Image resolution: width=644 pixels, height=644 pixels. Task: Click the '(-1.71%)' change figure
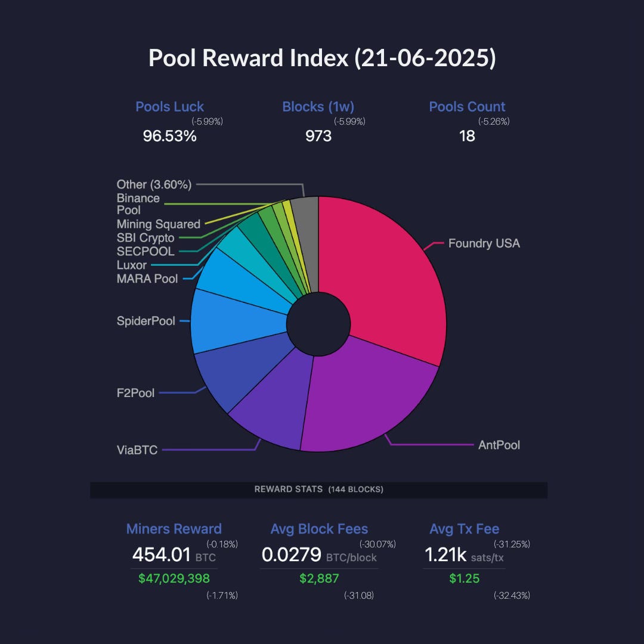[x=222, y=595]
